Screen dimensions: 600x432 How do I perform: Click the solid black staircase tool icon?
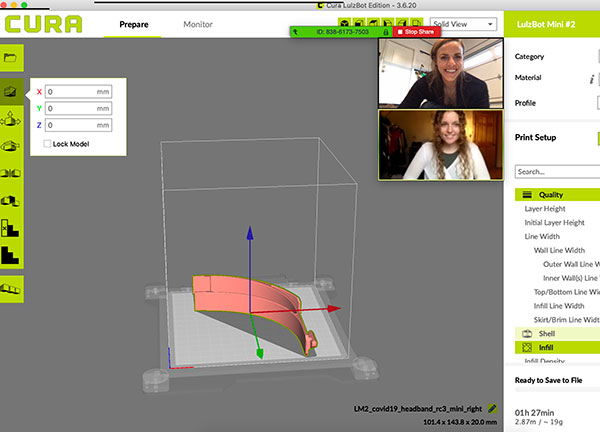(x=10, y=255)
